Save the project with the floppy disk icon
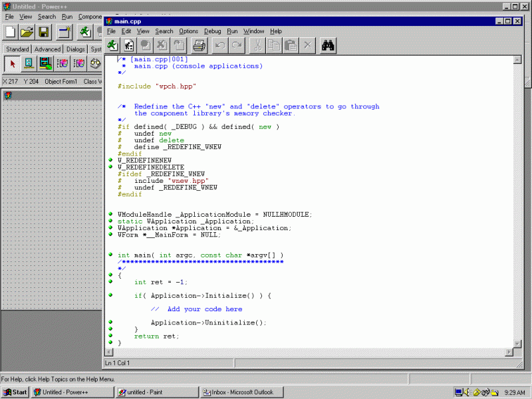Screen dimensions: 532x399 43,32
